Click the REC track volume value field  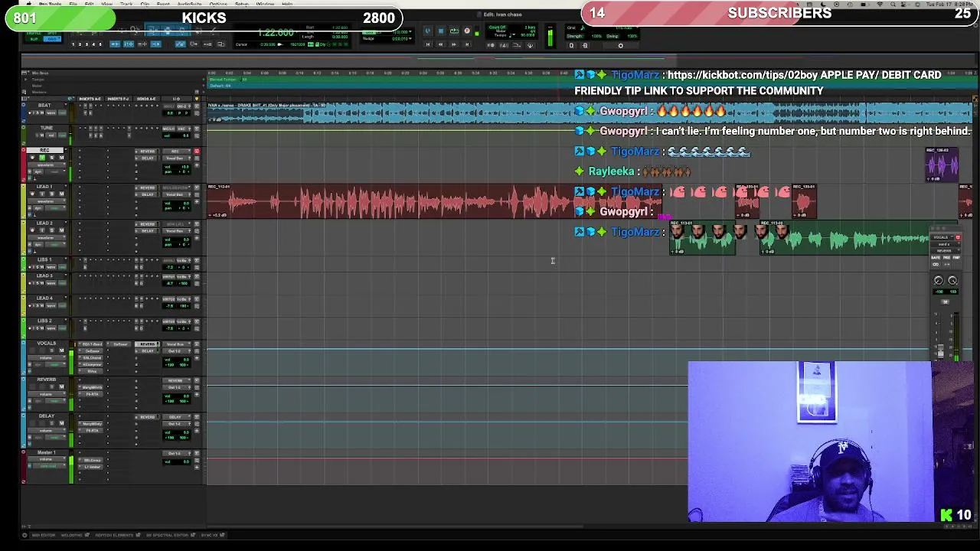point(177,167)
